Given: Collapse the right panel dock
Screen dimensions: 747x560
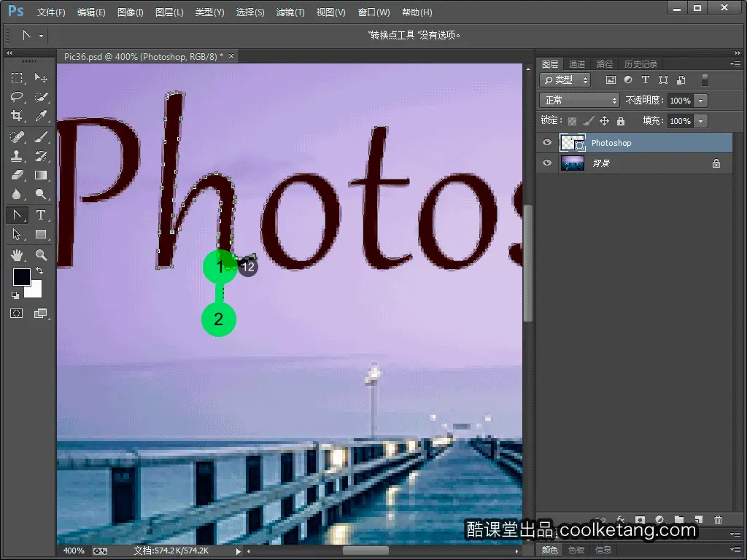Looking at the screenshot, I should click(x=738, y=52).
